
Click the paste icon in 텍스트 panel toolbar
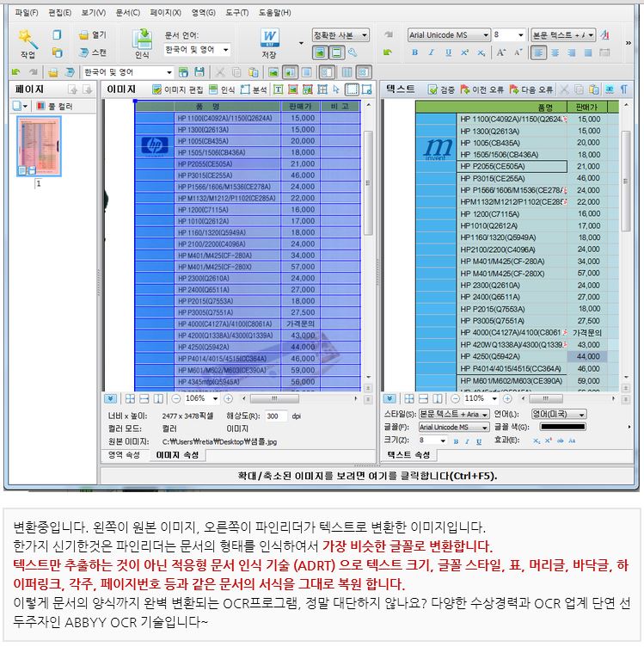tap(594, 89)
